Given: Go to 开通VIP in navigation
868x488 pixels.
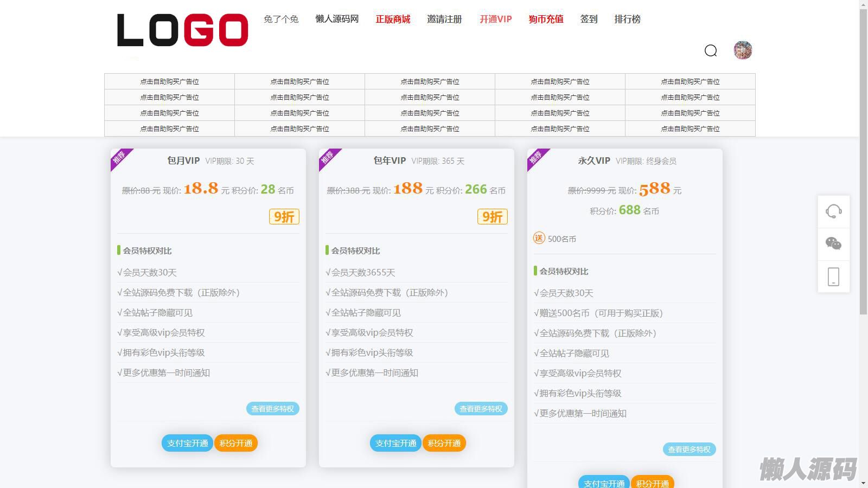Looking at the screenshot, I should point(495,19).
